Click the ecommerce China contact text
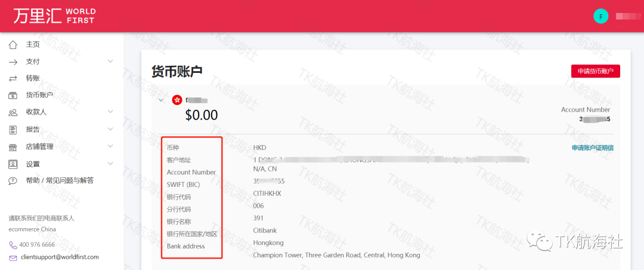 [x=32, y=229]
